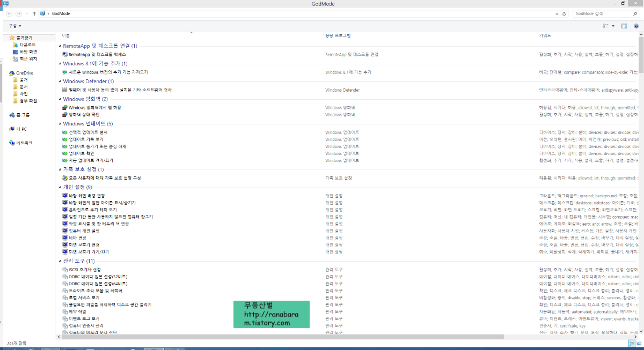Image resolution: width=644 pixels, height=350 pixels.
Task: Open 다운로드 favorites folder
Action: pyautogui.click(x=24, y=45)
